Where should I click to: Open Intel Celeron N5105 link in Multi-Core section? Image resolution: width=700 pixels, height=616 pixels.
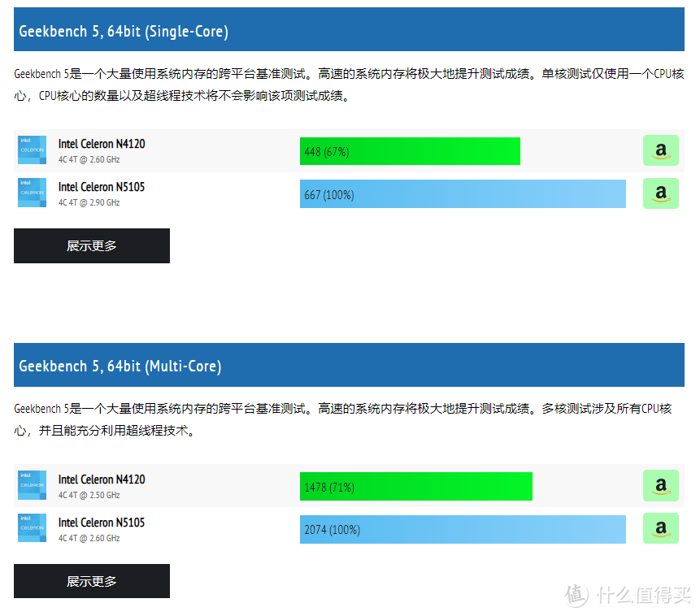click(102, 523)
